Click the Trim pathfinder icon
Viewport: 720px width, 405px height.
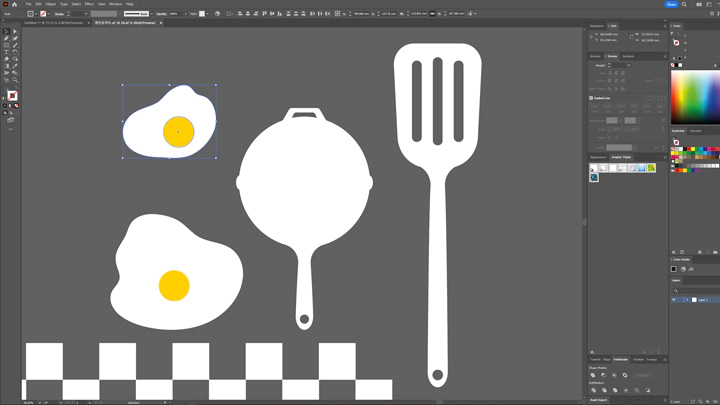[x=604, y=390]
